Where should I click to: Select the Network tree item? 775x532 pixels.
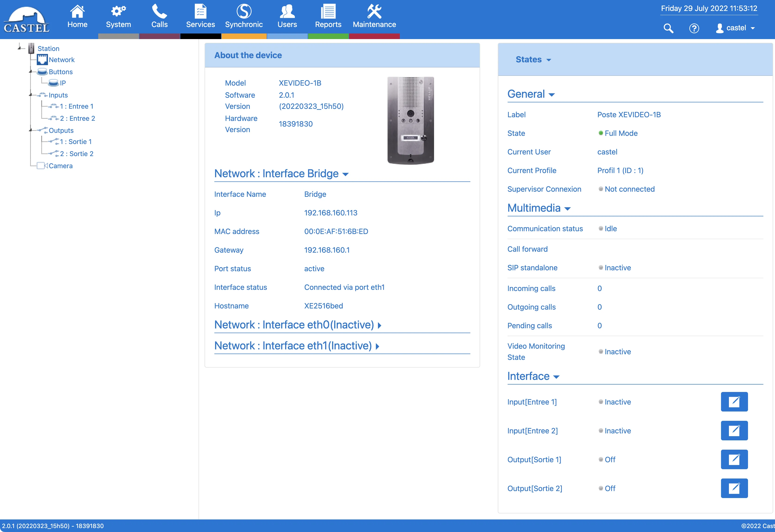pyautogui.click(x=62, y=60)
